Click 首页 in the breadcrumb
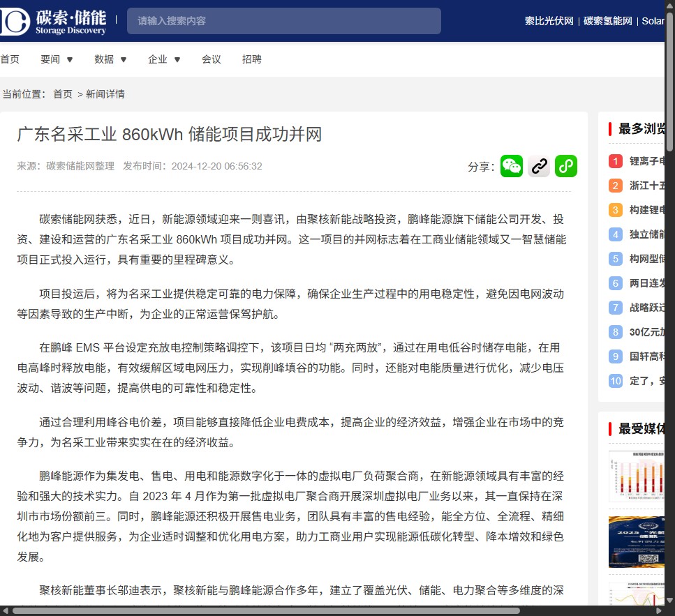Screen dimensions: 675x616 pos(63,94)
